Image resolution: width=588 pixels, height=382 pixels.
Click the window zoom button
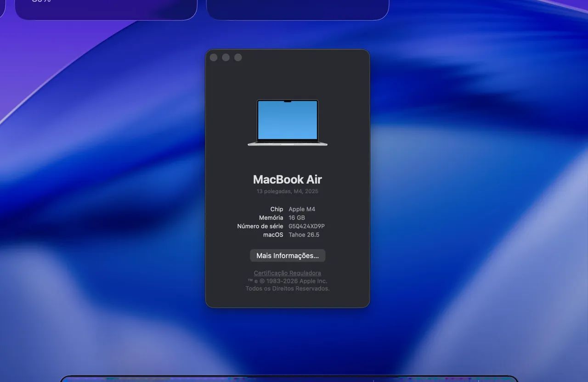pyautogui.click(x=238, y=57)
